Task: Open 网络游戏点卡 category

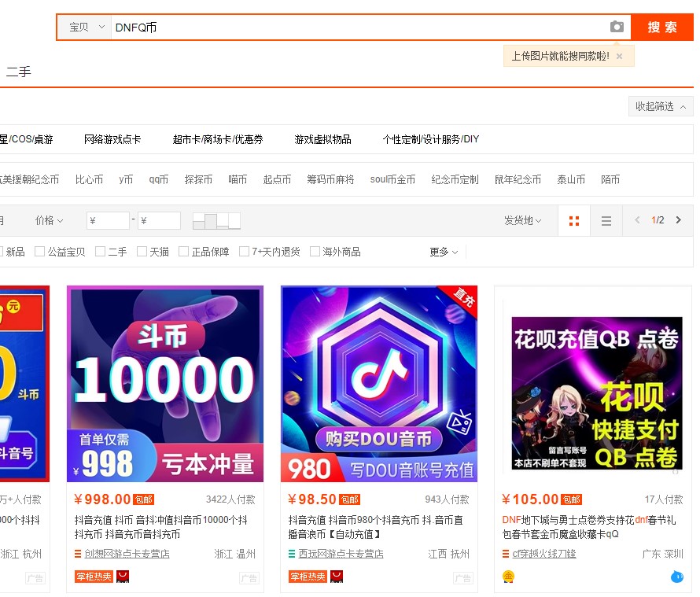Action: [x=112, y=139]
